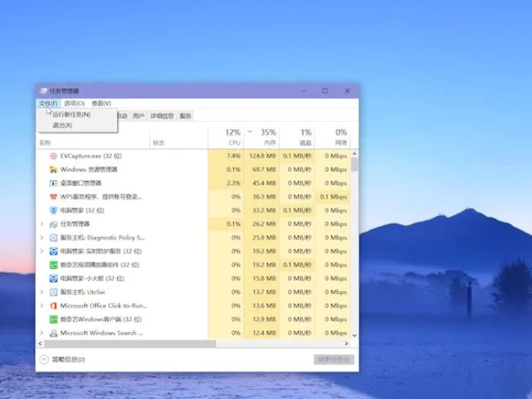Expand the 任务管理器 process group
532x399 pixels.
tap(42, 224)
